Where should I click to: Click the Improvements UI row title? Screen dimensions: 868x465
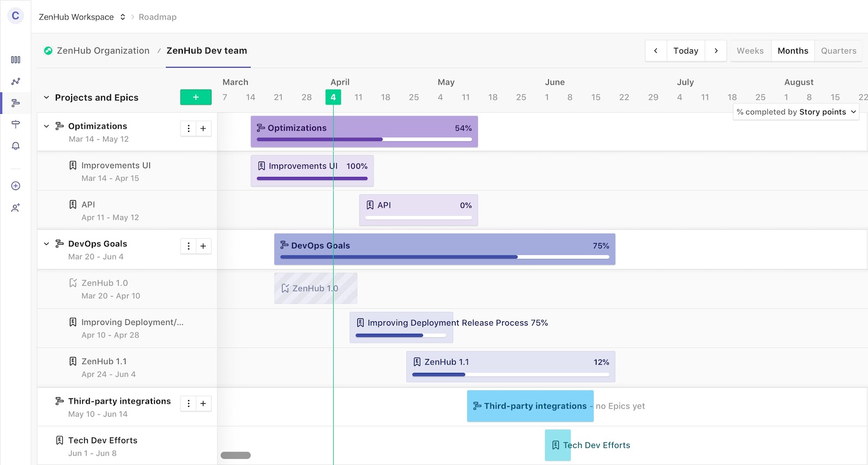tap(116, 165)
